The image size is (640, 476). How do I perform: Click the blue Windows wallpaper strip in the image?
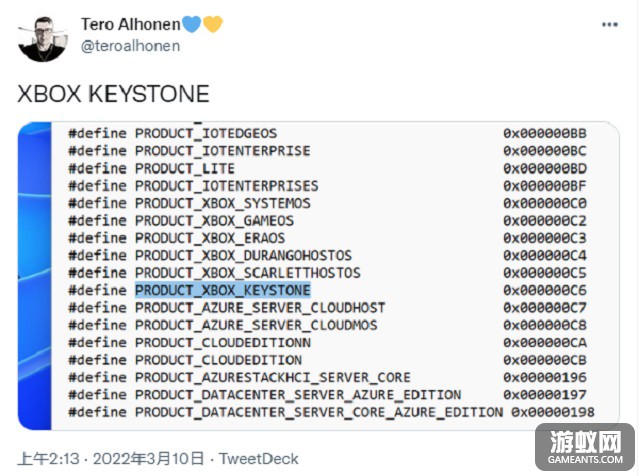tap(35, 276)
